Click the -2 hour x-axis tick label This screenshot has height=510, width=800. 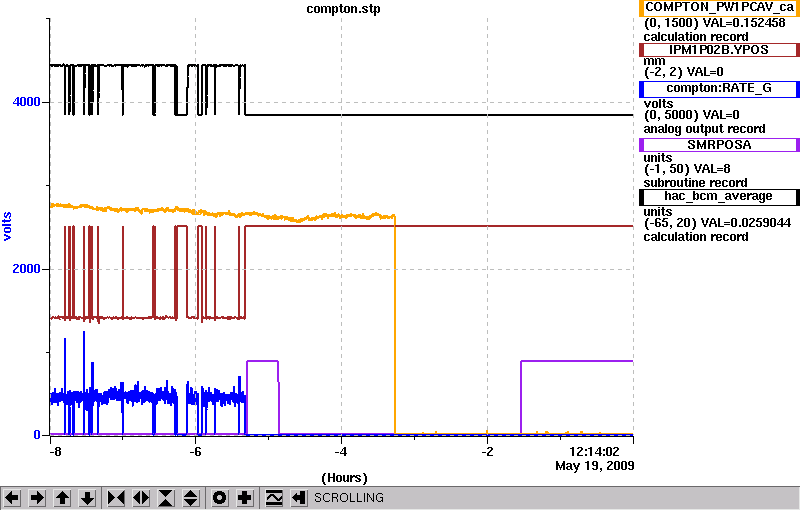(487, 452)
